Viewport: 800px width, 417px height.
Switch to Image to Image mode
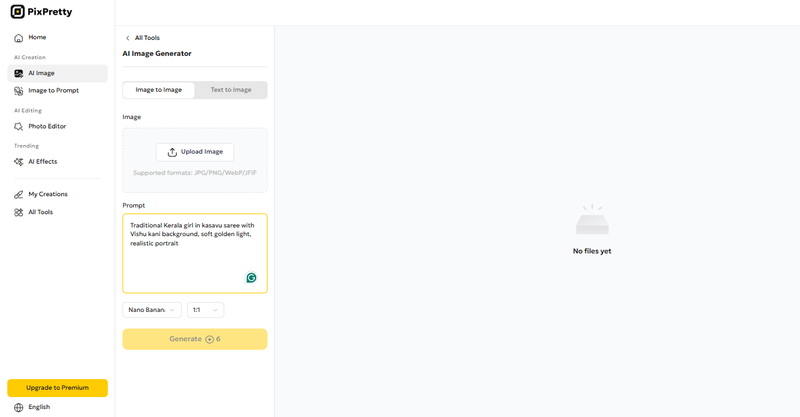[159, 90]
